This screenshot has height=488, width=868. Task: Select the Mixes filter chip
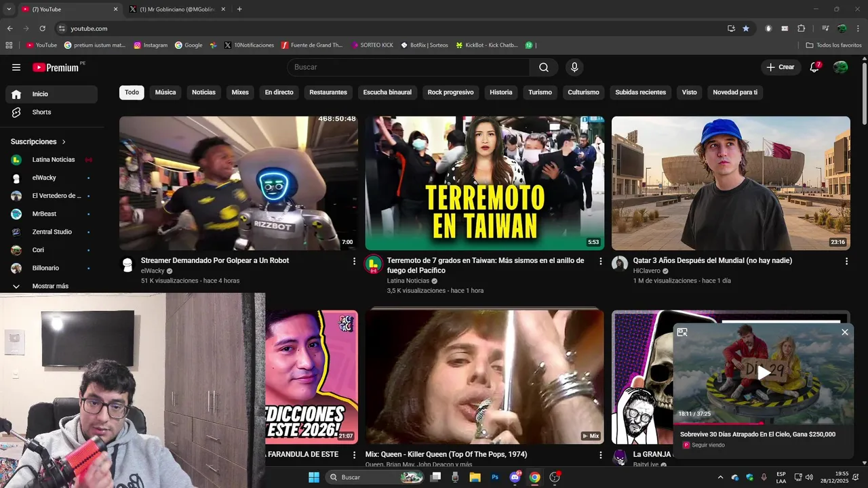(240, 92)
